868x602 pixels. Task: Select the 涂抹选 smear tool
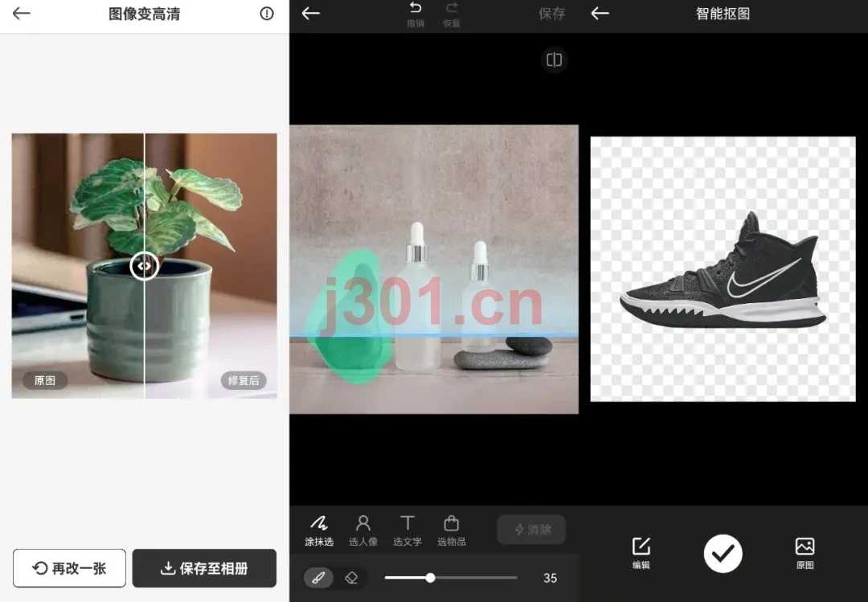pos(319,530)
